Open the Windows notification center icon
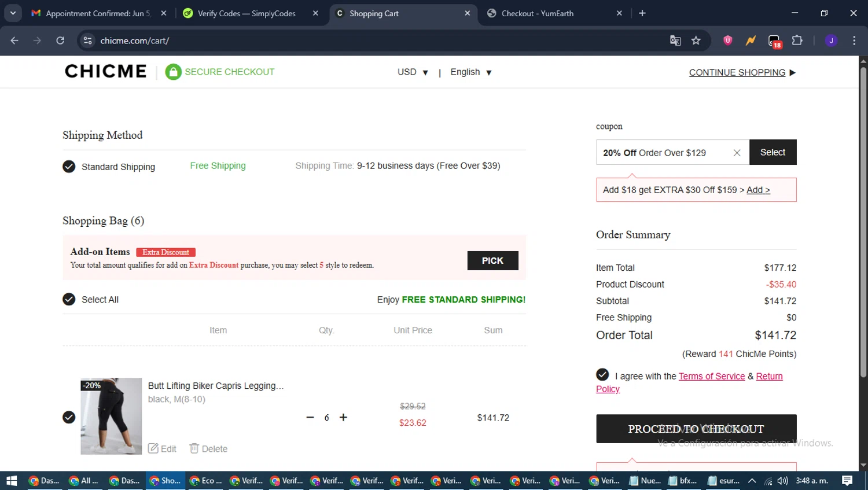The image size is (868, 490). coord(847,481)
